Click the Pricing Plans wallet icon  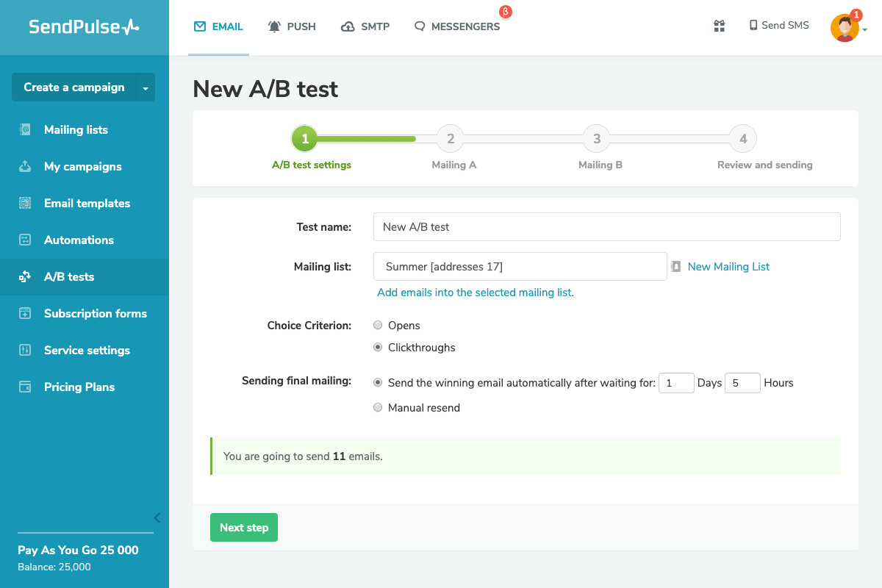pyautogui.click(x=25, y=387)
